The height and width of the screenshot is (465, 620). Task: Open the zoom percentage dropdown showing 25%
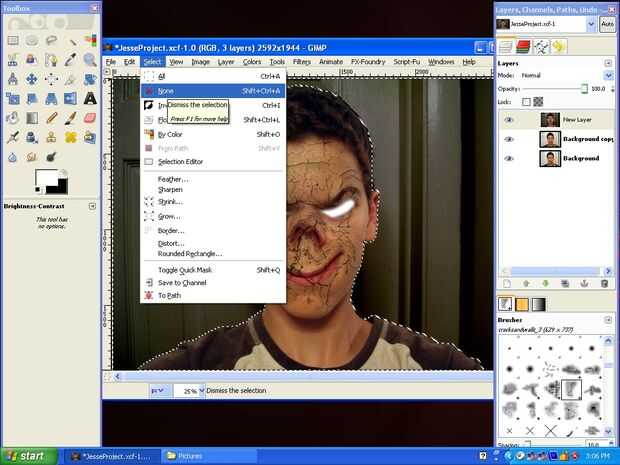click(x=202, y=391)
